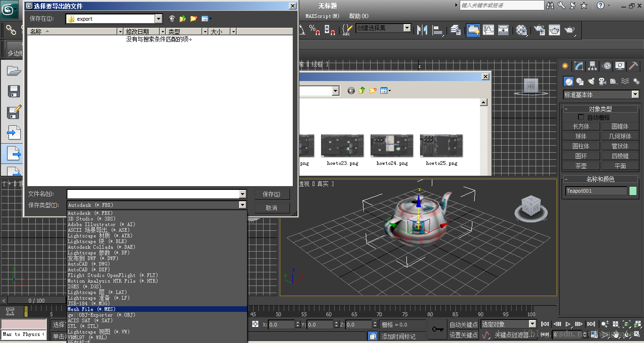The width and height of the screenshot is (644, 343).
Task: Click the 茶壶 teapot creation button
Action: (581, 166)
